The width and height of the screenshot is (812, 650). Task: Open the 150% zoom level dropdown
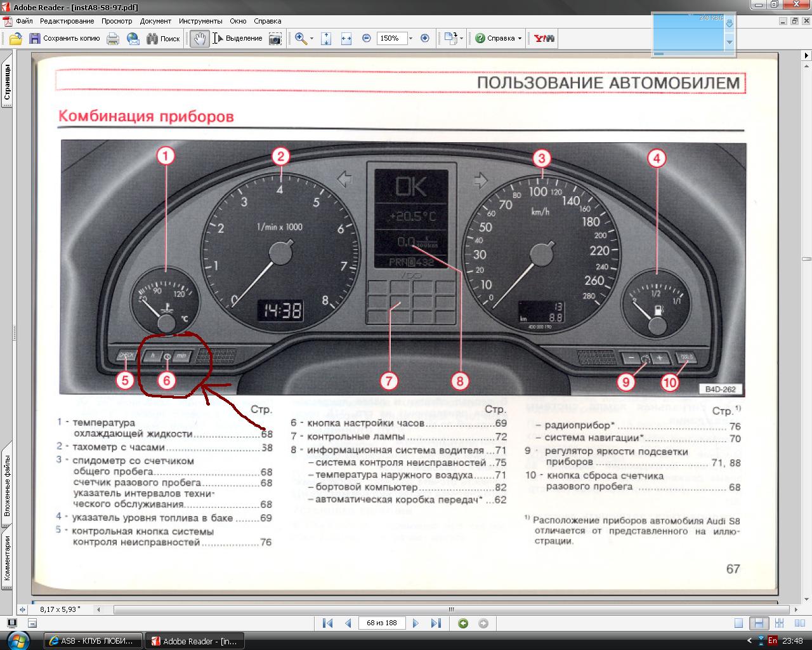click(x=410, y=39)
